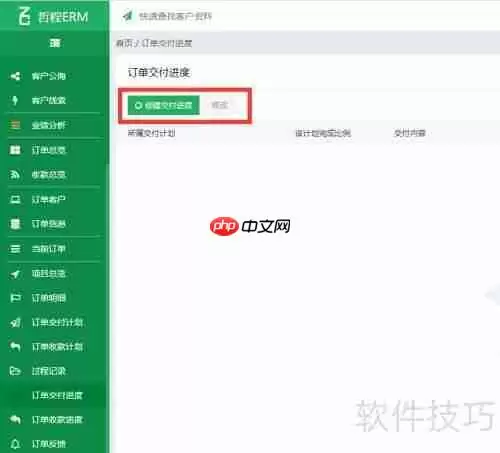Click the 交付内容 column header
This screenshot has width=500, height=453.
tap(410, 133)
